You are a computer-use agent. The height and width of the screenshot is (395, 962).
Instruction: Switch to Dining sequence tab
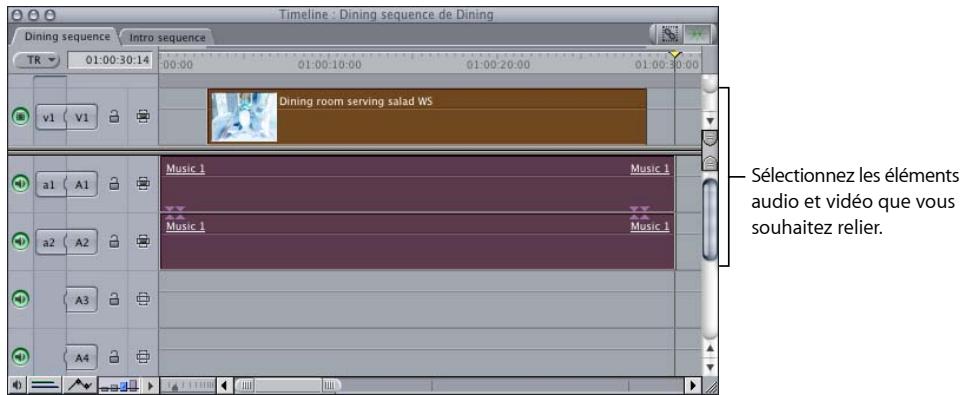click(67, 36)
